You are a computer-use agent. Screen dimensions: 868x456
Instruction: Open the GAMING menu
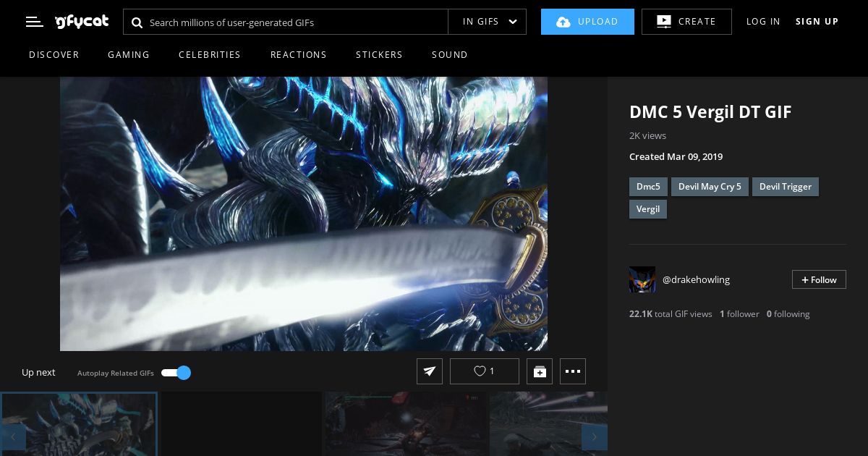tap(129, 55)
